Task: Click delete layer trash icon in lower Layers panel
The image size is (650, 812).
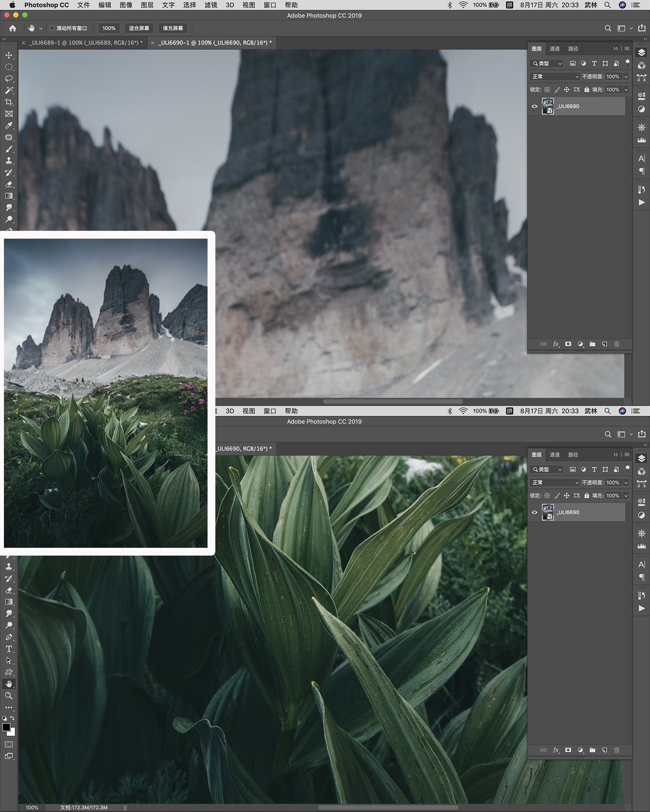Action: [617, 750]
